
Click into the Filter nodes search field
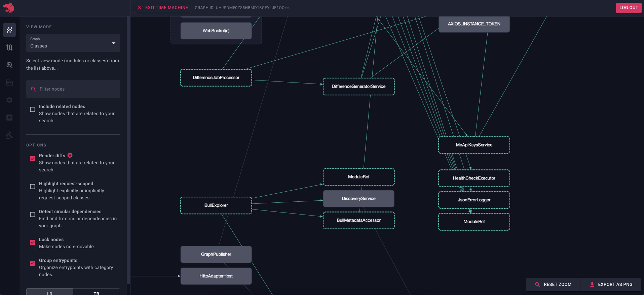pos(77,89)
